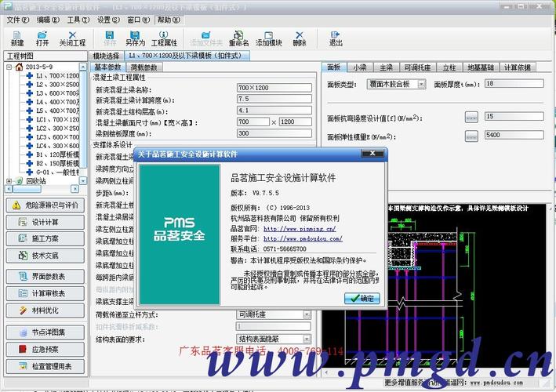Click the 新建 (New) toolbar icon
This screenshot has width=556, height=392.
pyautogui.click(x=17, y=38)
